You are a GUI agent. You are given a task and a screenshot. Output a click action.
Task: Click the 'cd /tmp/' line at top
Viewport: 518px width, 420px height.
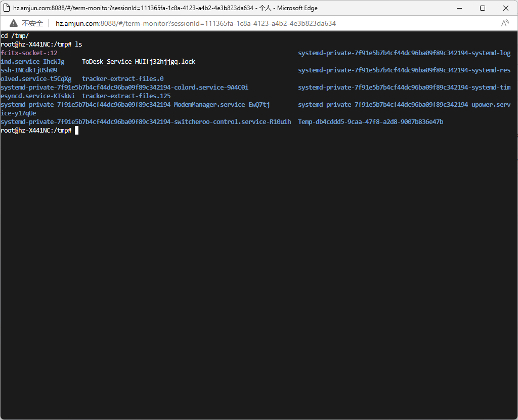click(x=15, y=36)
